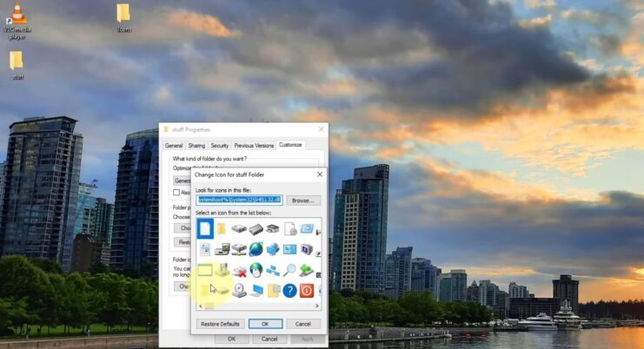Close the Change Icon for stuff Folder dialog

click(320, 174)
